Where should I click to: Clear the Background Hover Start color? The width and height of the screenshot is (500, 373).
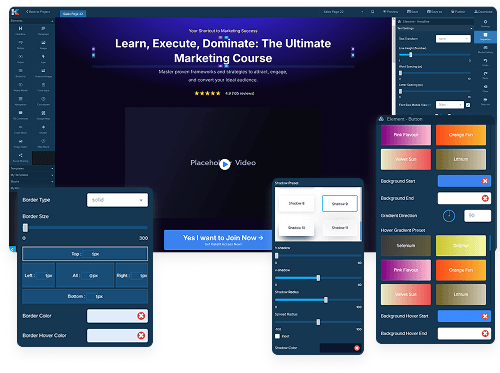[485, 316]
